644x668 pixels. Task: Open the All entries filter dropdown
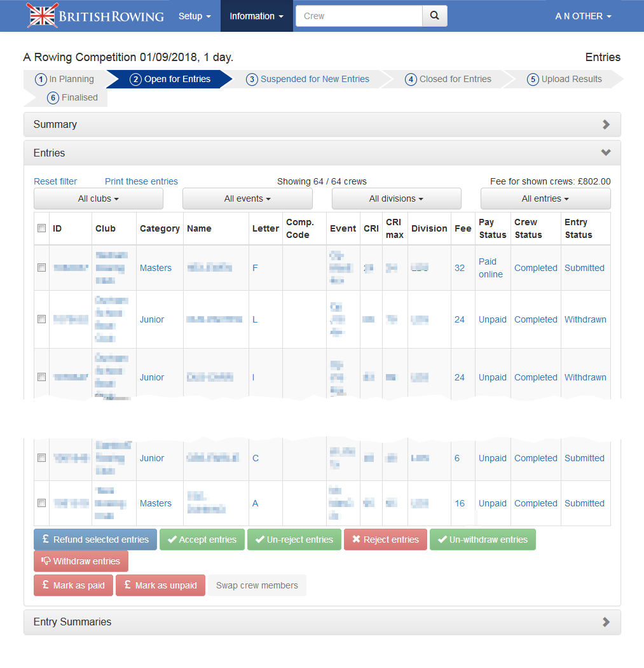[x=545, y=198]
